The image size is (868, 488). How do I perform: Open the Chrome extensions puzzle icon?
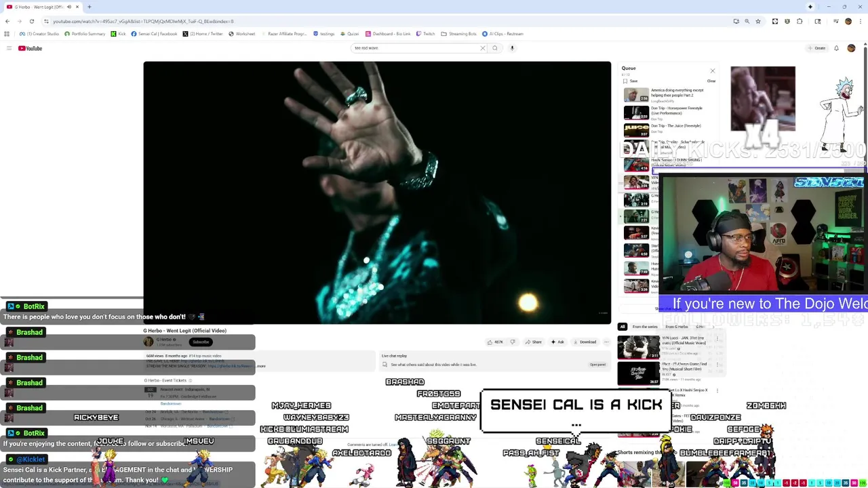(800, 21)
